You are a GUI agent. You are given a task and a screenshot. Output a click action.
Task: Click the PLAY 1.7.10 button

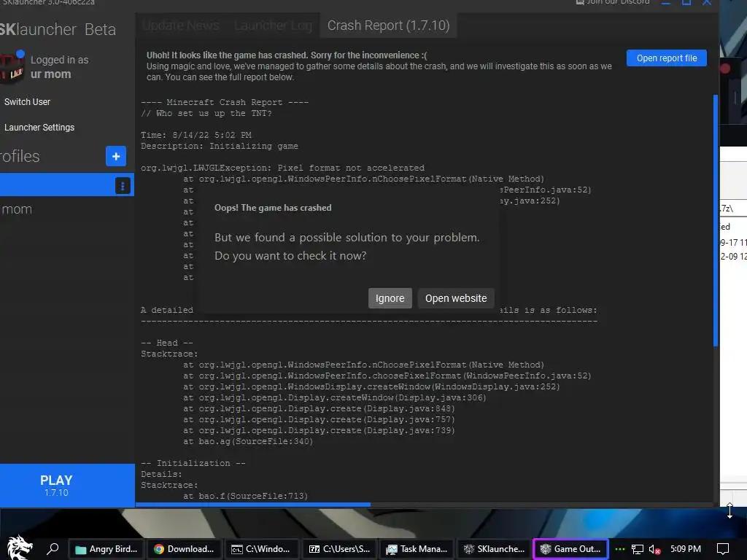tap(66, 485)
